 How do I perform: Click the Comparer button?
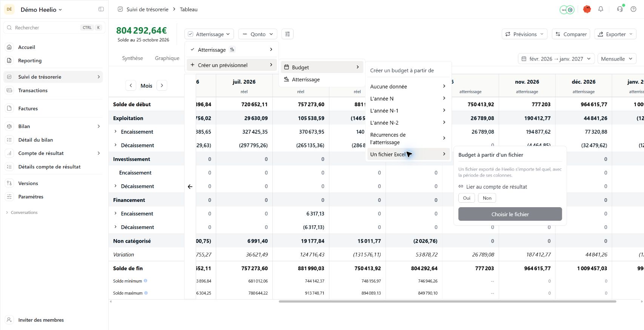[571, 34]
